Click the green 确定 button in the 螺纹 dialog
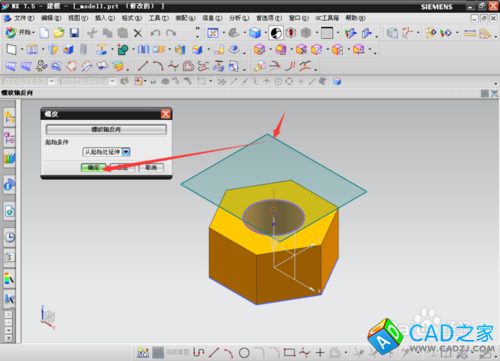Screen dimensions: 500x361 93,167
